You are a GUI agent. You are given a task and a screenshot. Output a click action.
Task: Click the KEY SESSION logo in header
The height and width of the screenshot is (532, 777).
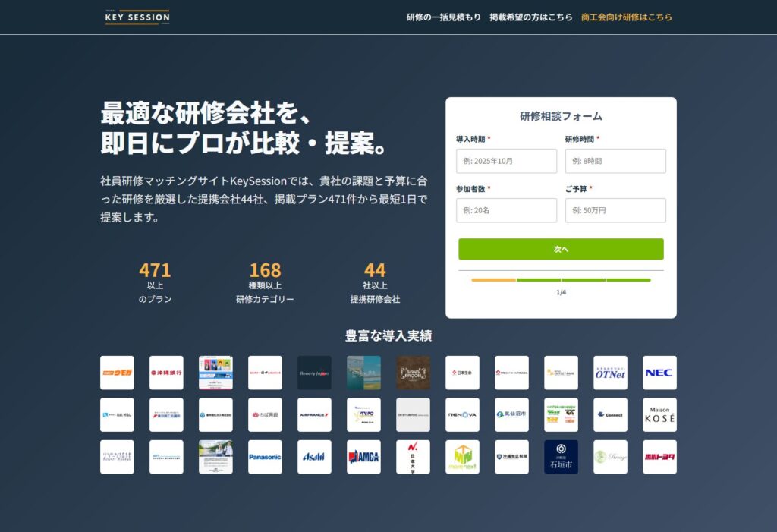point(137,17)
